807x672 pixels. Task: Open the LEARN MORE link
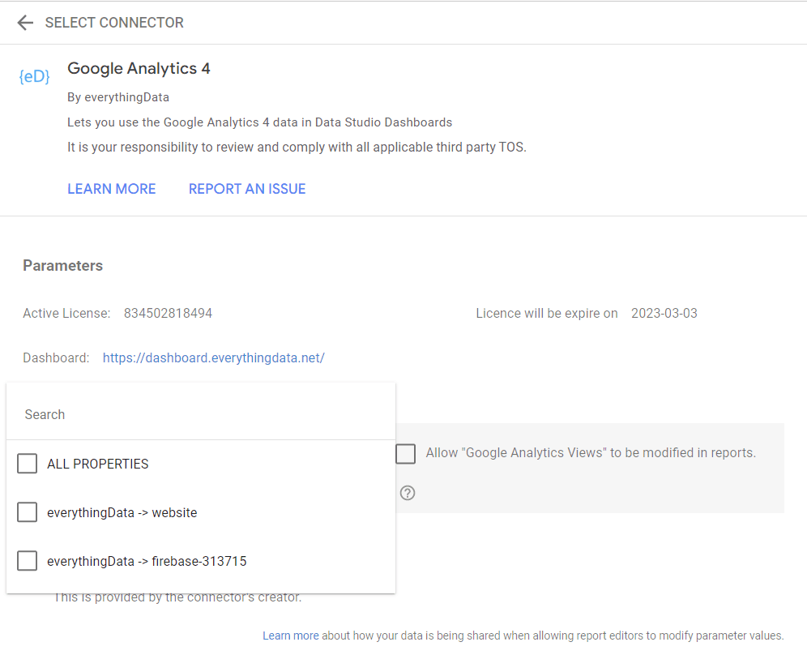[x=112, y=189]
